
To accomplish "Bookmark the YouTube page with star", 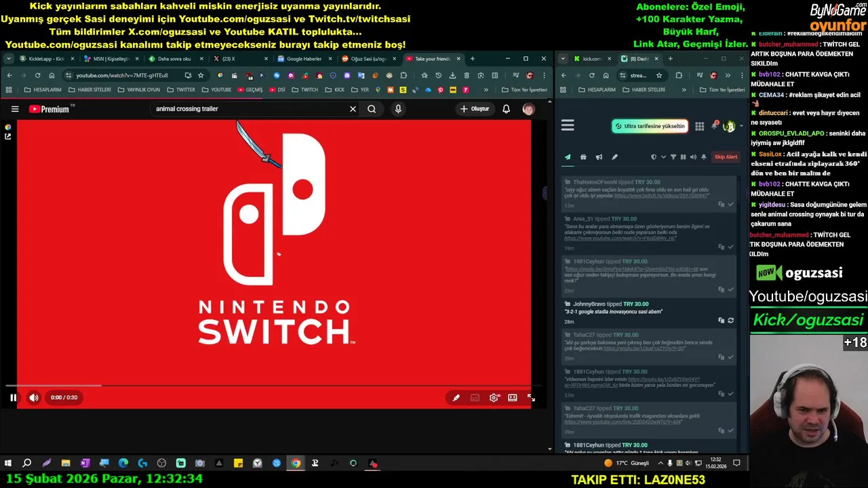I will (201, 75).
